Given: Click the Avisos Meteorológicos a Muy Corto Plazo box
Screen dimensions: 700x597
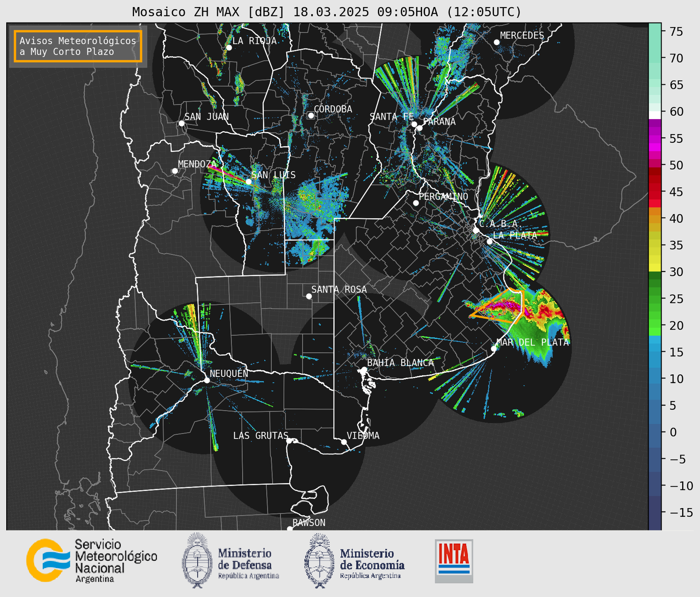Looking at the screenshot, I should click(78, 46).
